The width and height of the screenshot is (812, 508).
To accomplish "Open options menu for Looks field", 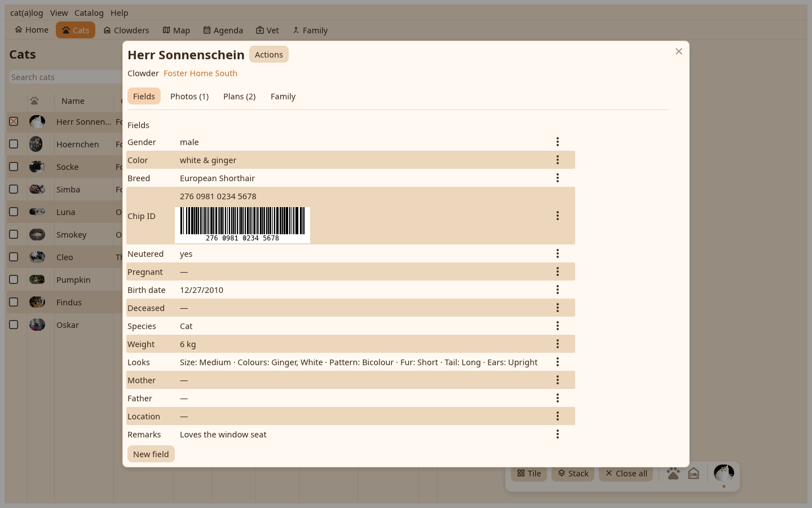I will click(x=557, y=362).
